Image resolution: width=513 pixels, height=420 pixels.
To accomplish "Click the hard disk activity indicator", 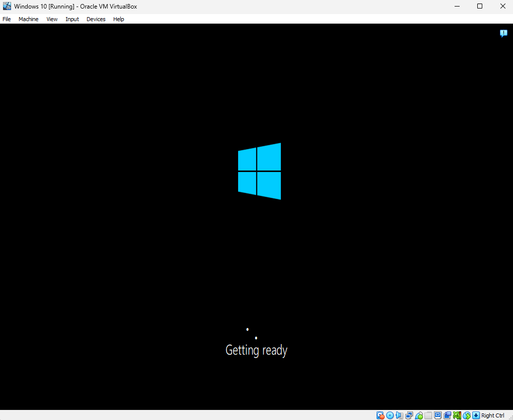I will (x=380, y=415).
